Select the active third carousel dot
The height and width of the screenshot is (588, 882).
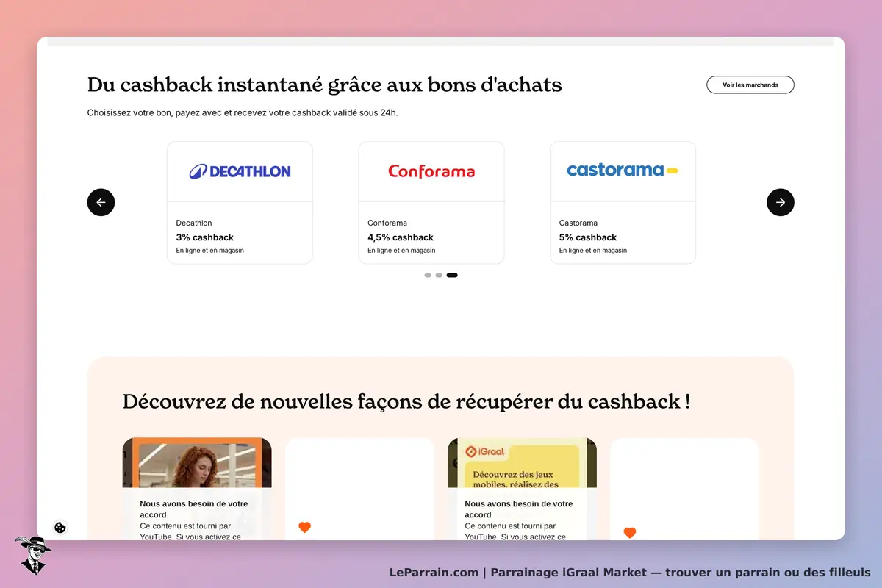pos(452,275)
